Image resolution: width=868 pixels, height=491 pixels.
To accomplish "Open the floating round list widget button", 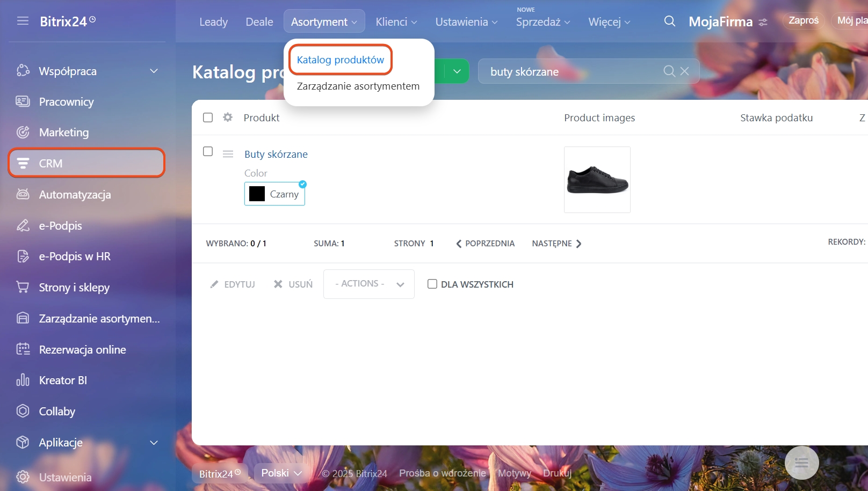I will tap(801, 463).
